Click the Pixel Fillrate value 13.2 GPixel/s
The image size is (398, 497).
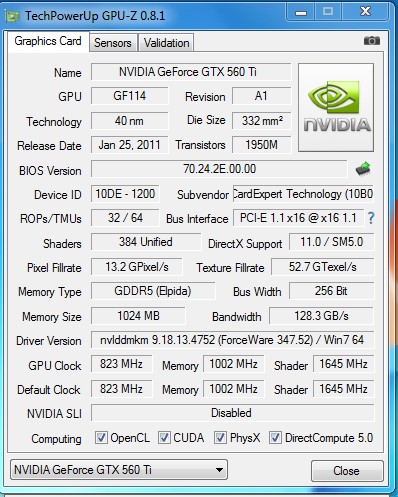(137, 267)
